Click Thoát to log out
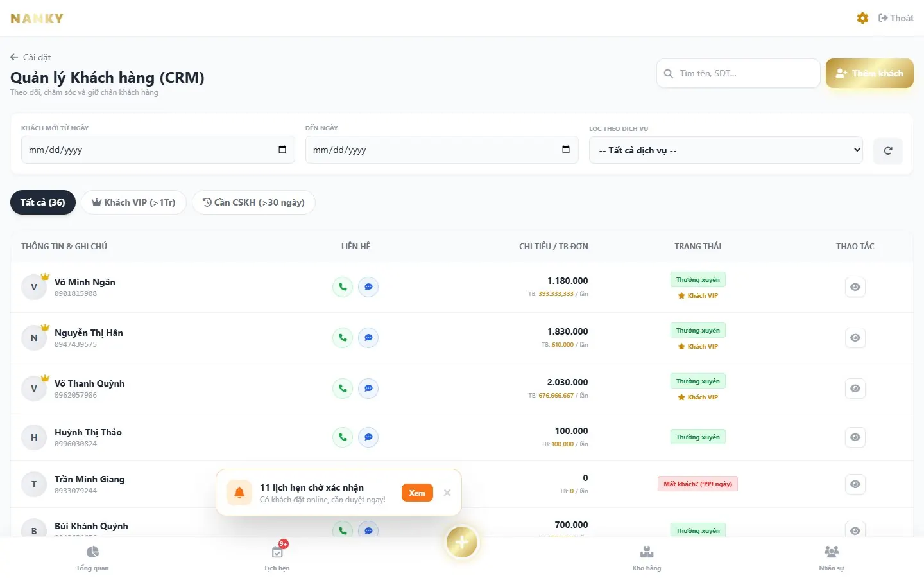 (896, 18)
